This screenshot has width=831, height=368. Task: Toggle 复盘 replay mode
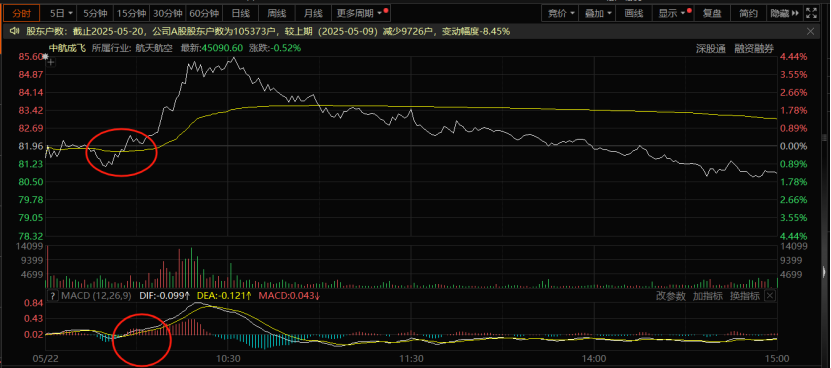click(x=711, y=13)
